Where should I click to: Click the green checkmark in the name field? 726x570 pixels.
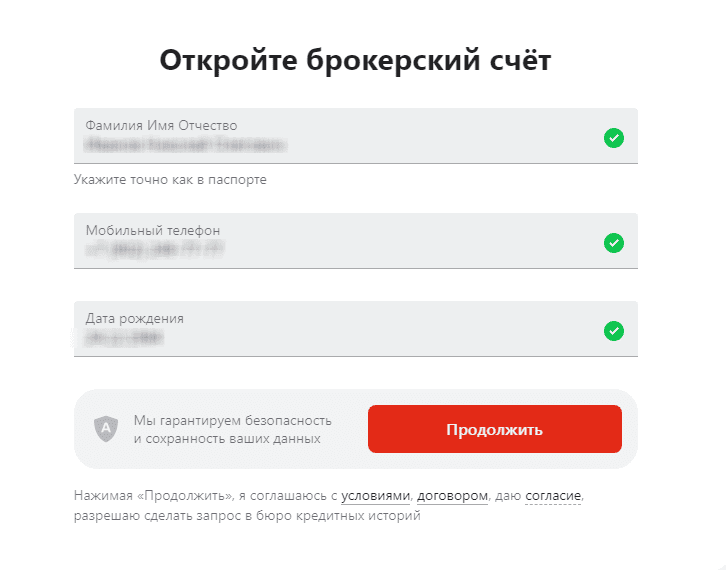(x=614, y=138)
